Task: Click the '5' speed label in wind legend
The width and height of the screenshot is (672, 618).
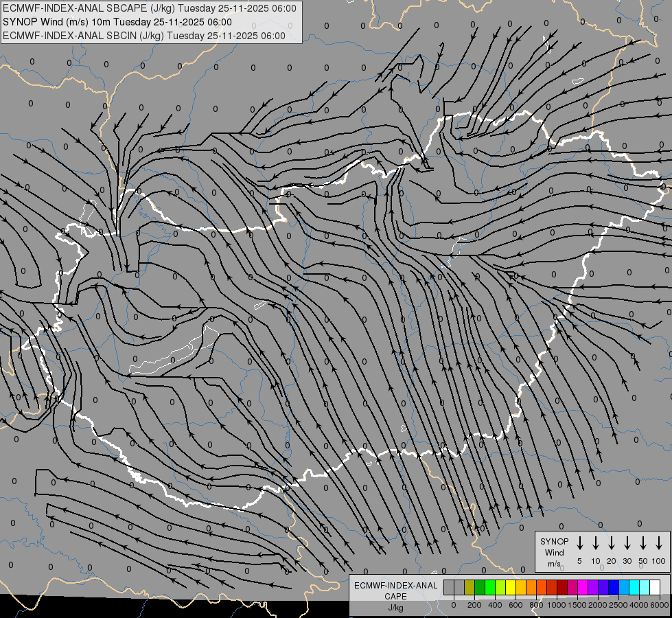Action: click(x=579, y=561)
